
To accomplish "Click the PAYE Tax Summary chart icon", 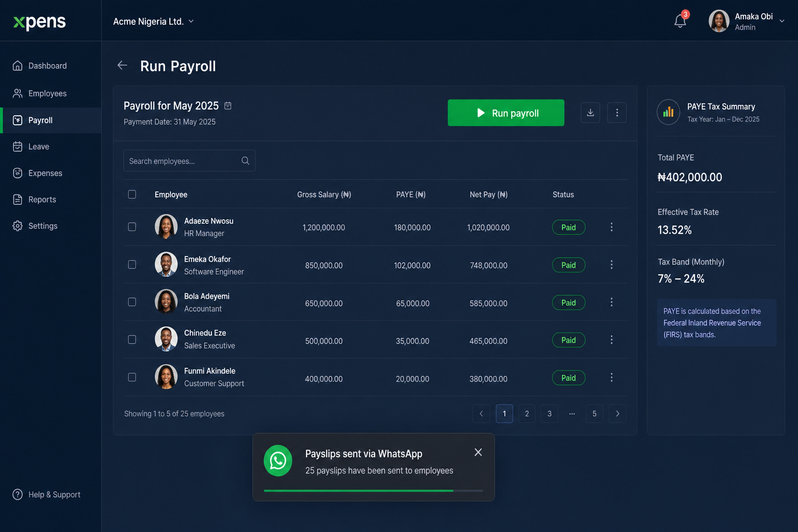I will tap(669, 112).
